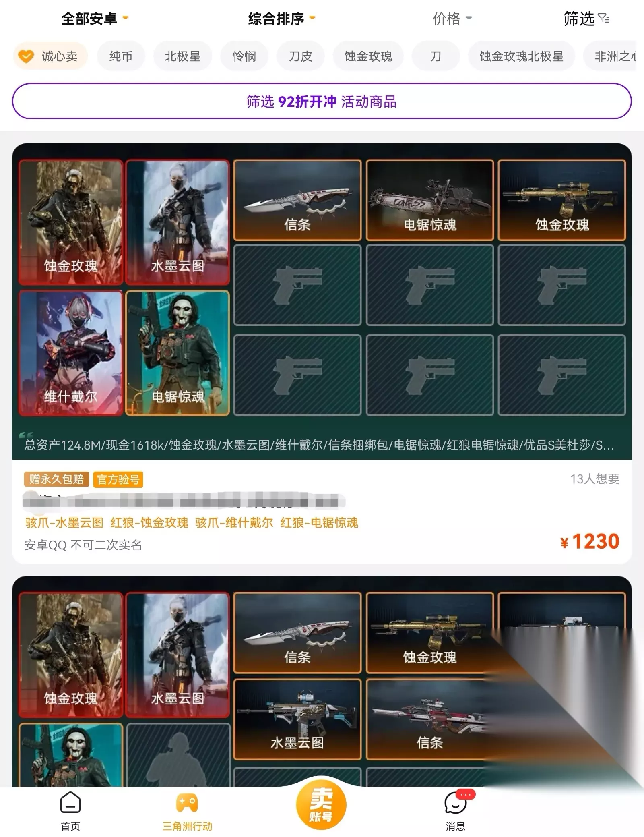Tap the 维什戴尔 character skin card
The width and height of the screenshot is (644, 837).
point(70,353)
